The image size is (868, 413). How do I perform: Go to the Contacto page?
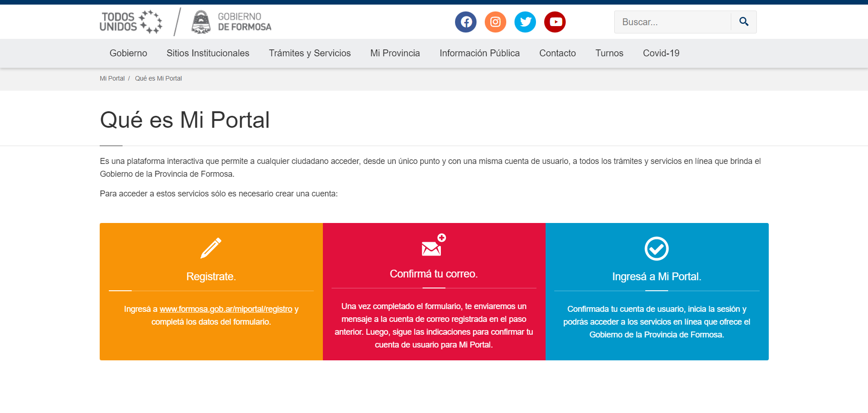pyautogui.click(x=557, y=53)
